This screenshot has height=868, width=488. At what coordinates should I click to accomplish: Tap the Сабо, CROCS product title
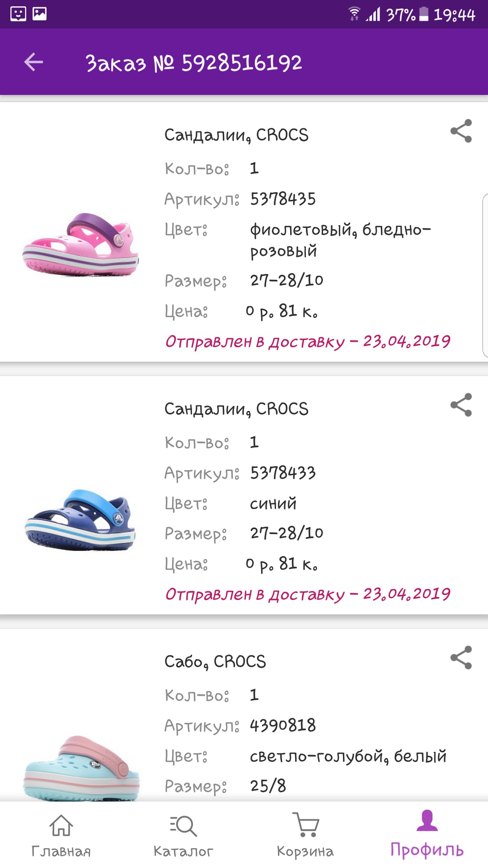click(215, 661)
